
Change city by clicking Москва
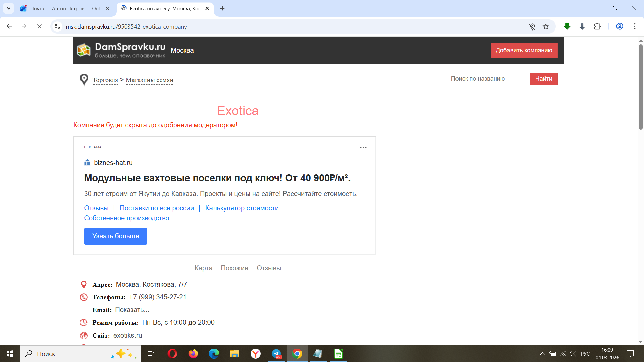tap(182, 51)
